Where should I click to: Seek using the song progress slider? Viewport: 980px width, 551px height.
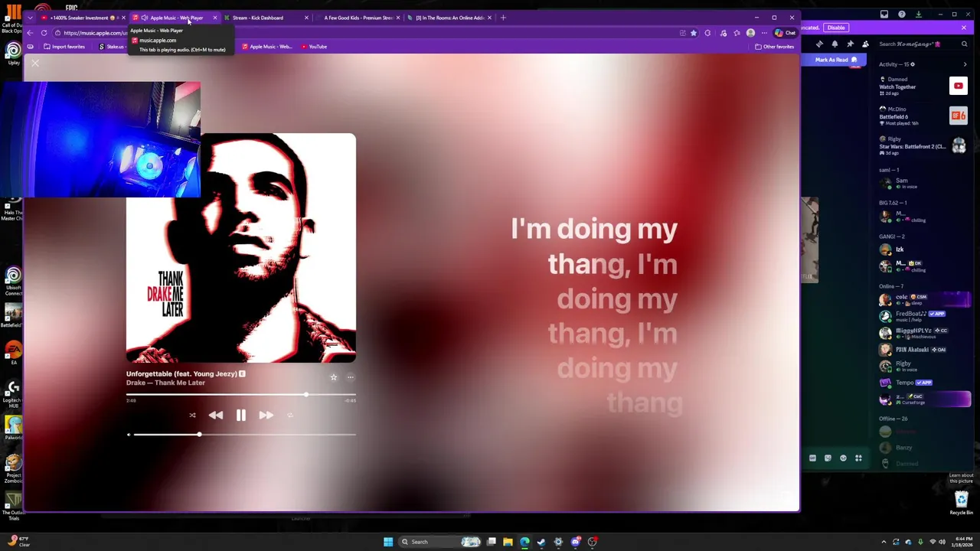point(241,395)
